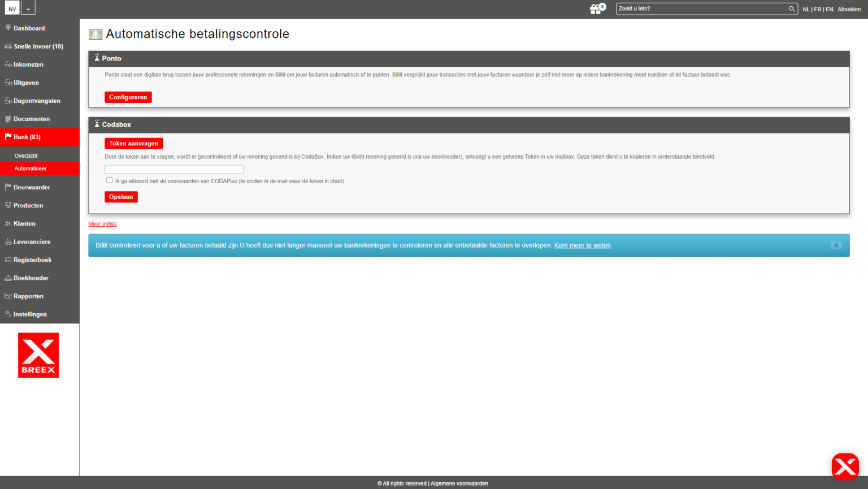Click the search magnifier icon
The width and height of the screenshot is (868, 489).
792,9
